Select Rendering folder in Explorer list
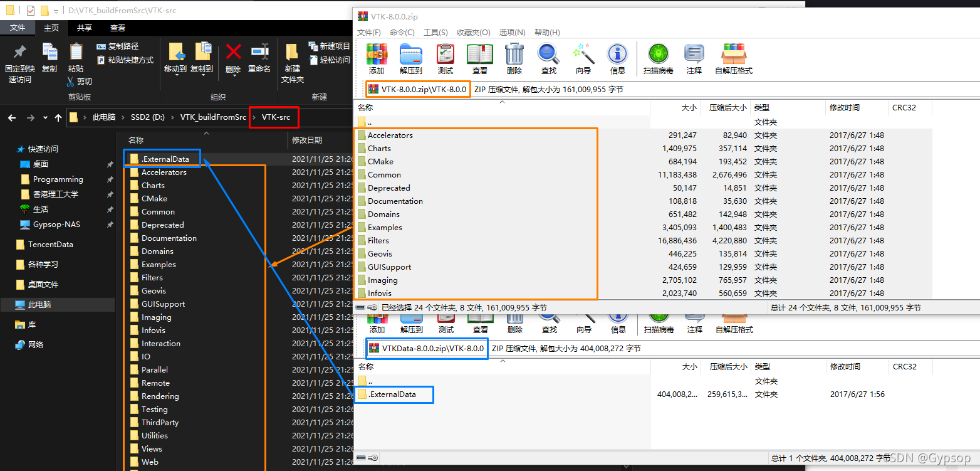 pyautogui.click(x=160, y=396)
